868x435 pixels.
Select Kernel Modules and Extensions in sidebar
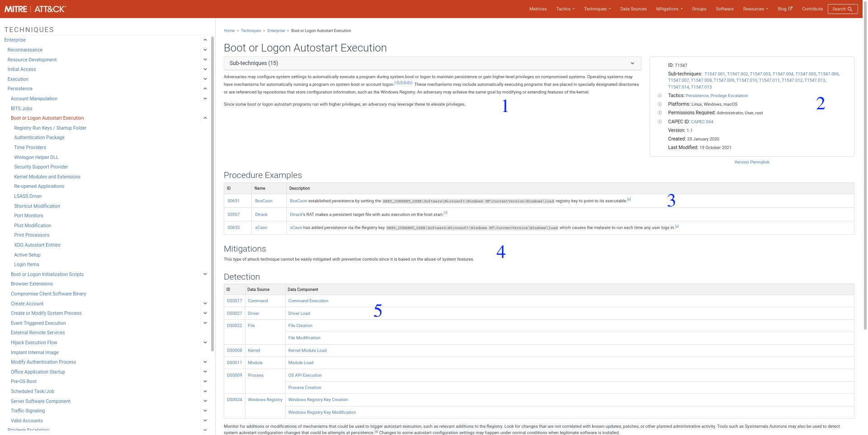click(x=47, y=177)
